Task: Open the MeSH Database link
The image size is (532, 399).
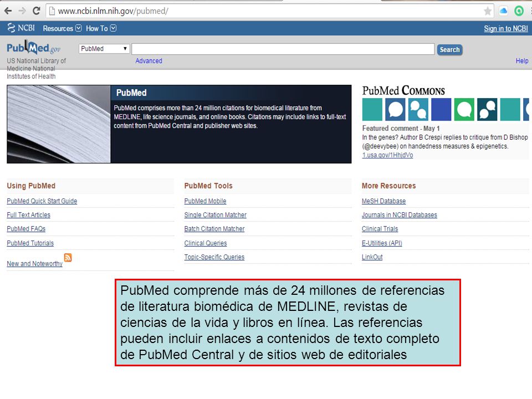Action: point(383,201)
